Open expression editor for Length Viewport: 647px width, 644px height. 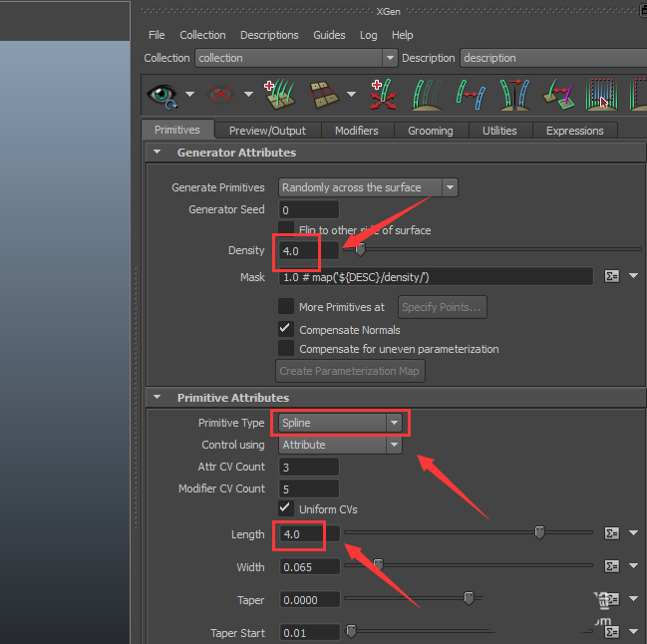(x=611, y=533)
